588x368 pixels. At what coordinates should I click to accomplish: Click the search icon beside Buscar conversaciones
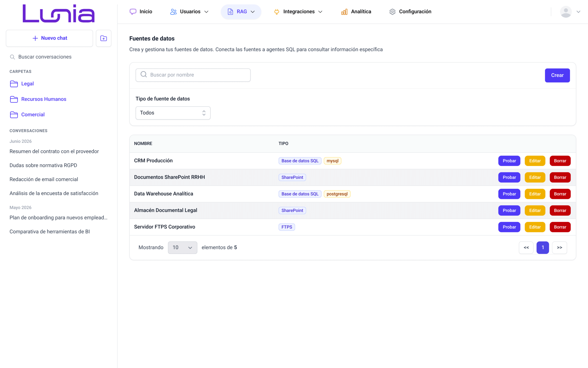(12, 57)
